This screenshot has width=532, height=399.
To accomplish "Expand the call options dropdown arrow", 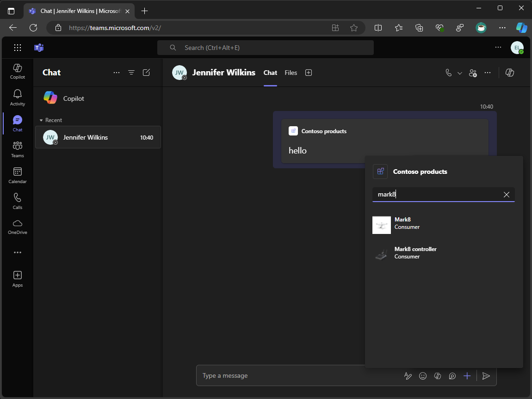I will (459, 73).
